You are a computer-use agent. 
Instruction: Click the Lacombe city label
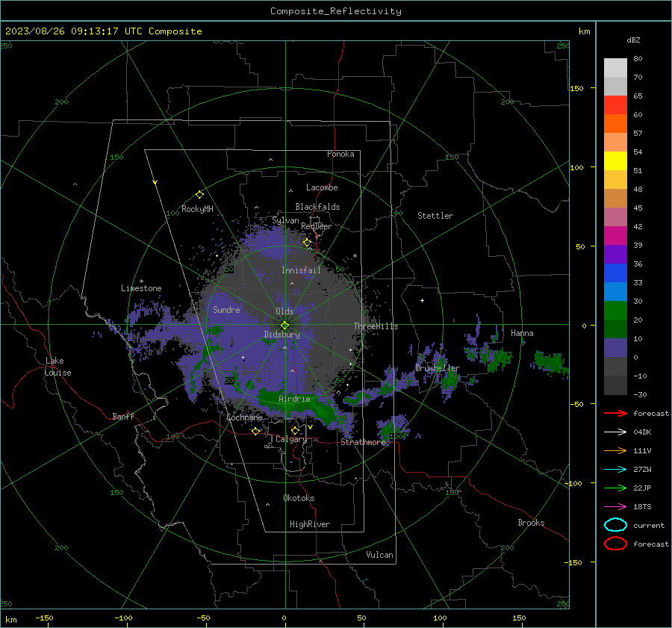point(322,187)
